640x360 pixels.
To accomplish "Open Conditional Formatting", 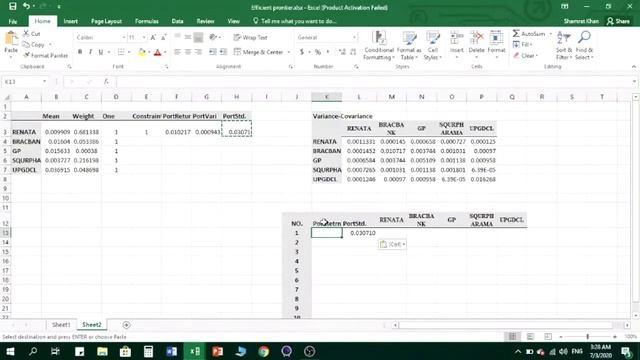I will click(379, 45).
